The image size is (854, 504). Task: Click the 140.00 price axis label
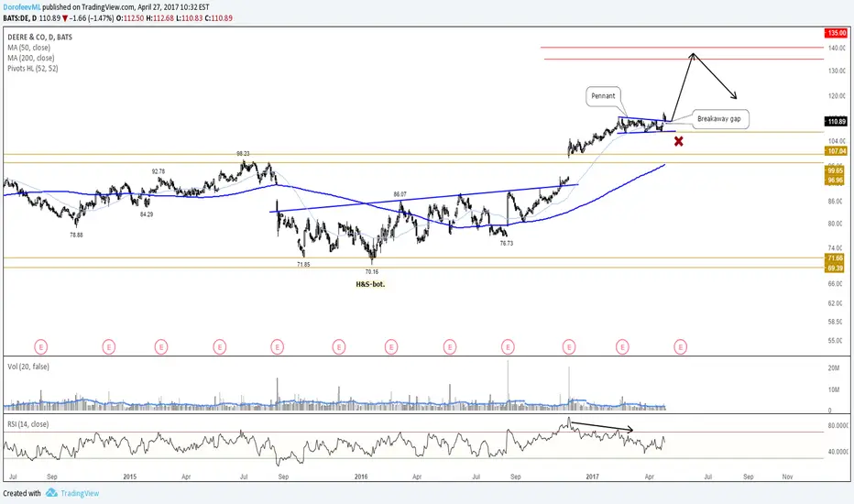837,48
